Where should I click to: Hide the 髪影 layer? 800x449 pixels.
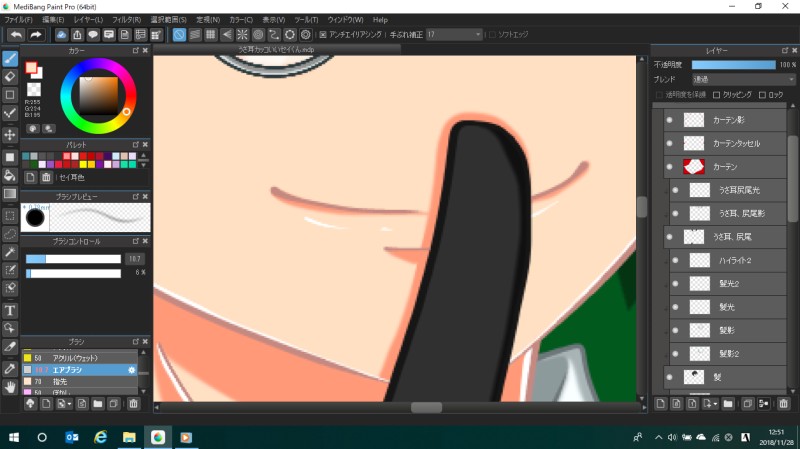click(x=676, y=330)
